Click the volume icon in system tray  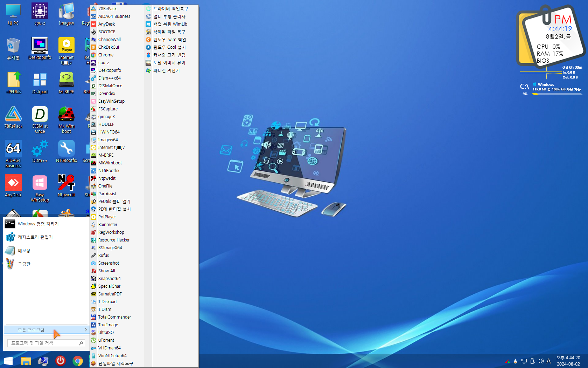[x=540, y=361]
